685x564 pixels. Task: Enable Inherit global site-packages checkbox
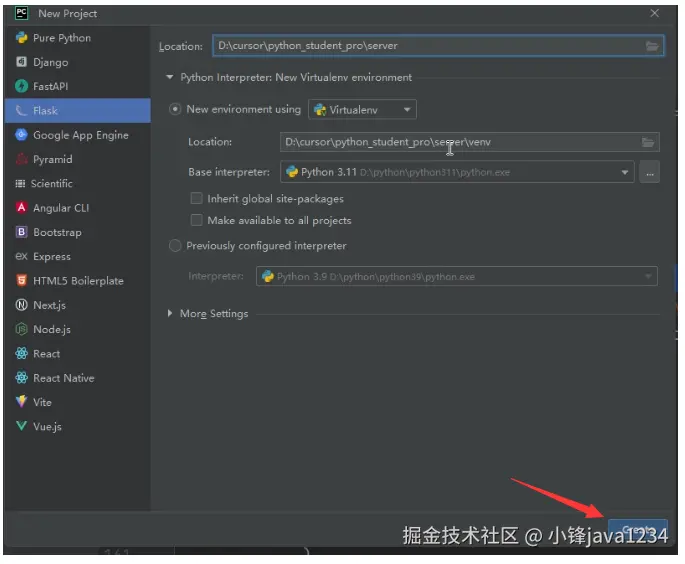(x=197, y=199)
